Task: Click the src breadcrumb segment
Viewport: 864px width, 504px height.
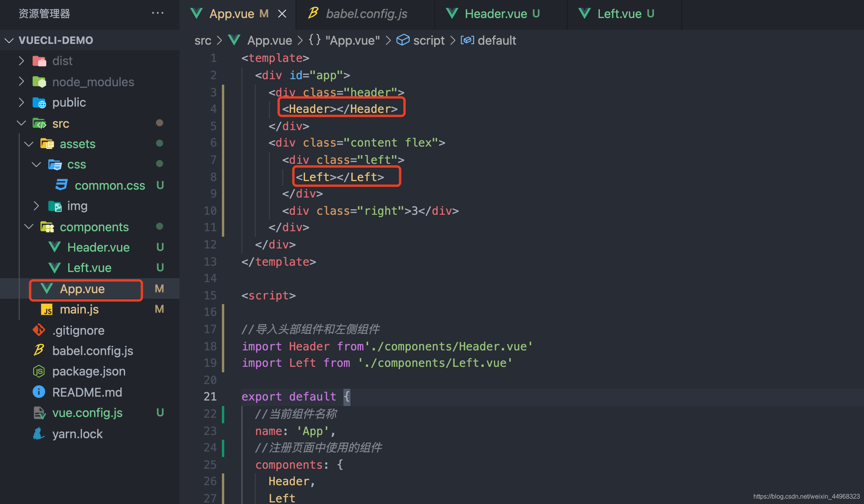Action: (x=203, y=40)
